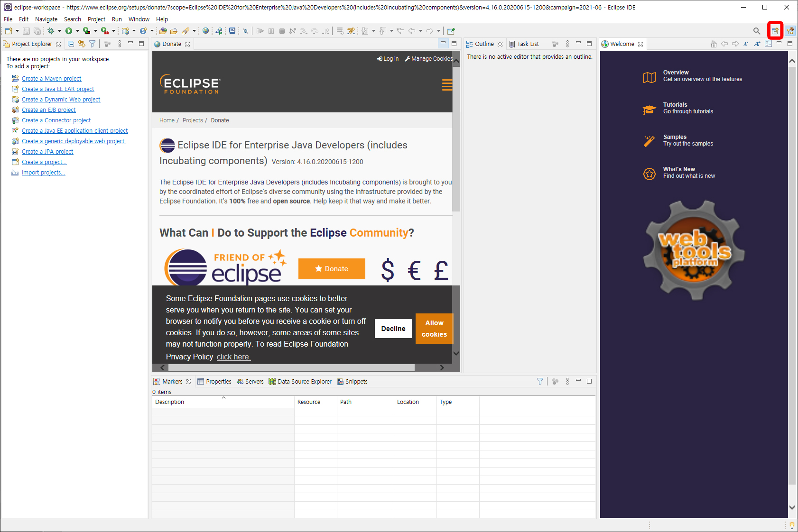Open the Navigate menu
Screen dimensions: 798x532
46,19
